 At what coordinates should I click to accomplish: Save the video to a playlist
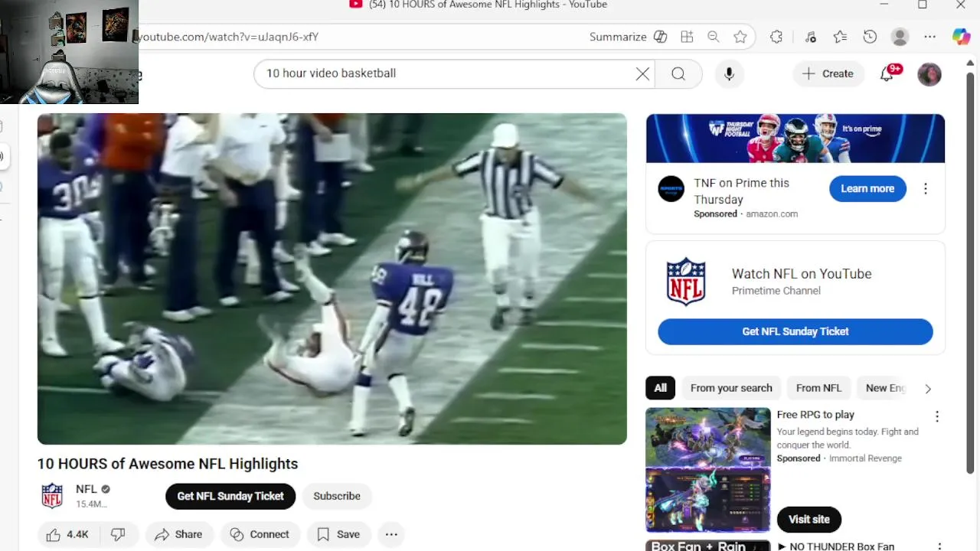[x=339, y=535]
